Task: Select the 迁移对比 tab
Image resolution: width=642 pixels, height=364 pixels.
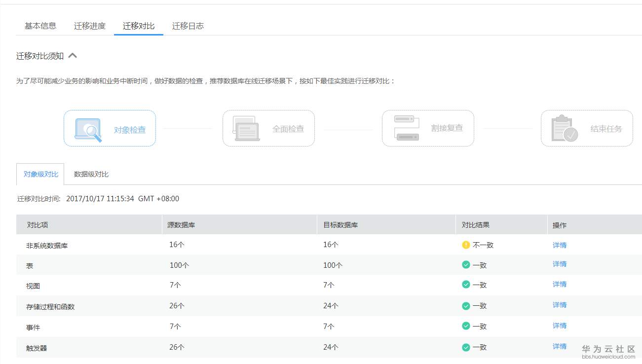Action: tap(139, 26)
